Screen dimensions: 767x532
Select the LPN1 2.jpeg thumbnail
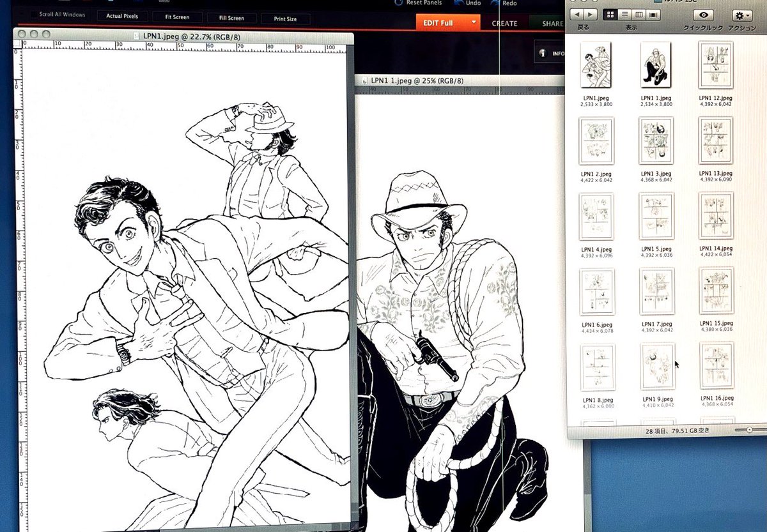(596, 141)
